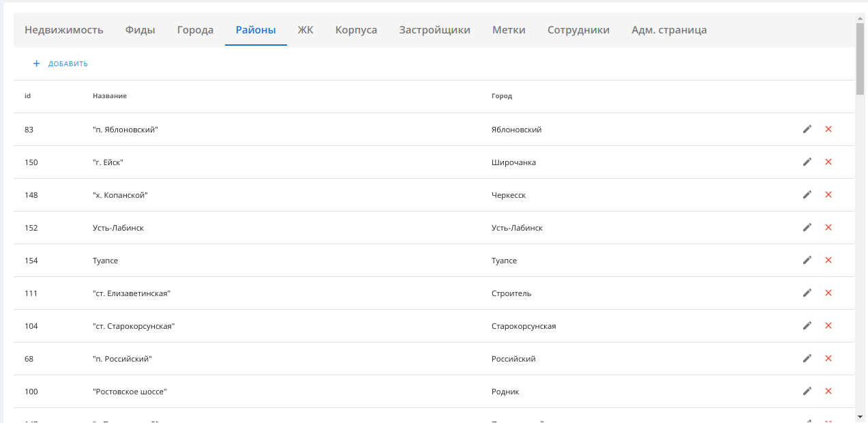Delete the "ст. Елизаветинская" row

[828, 293]
